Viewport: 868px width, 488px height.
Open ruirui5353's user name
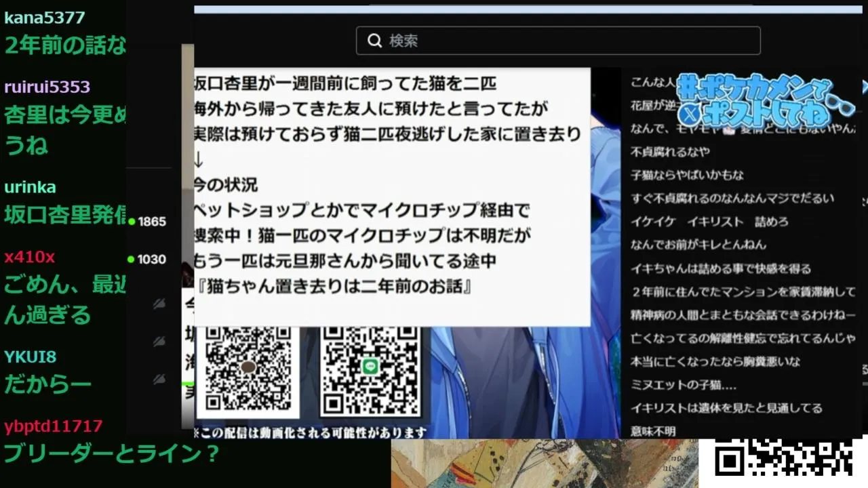47,87
